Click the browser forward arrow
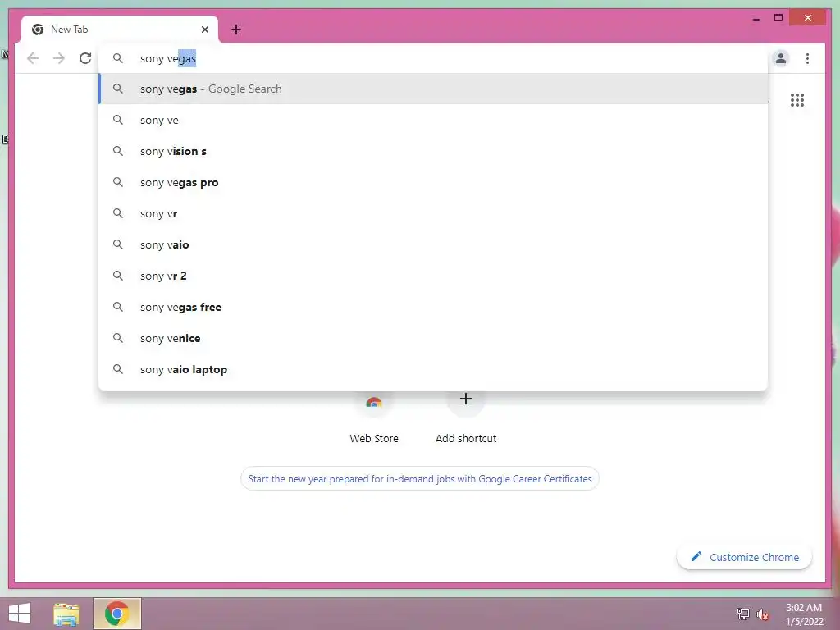840x630 pixels. point(59,58)
